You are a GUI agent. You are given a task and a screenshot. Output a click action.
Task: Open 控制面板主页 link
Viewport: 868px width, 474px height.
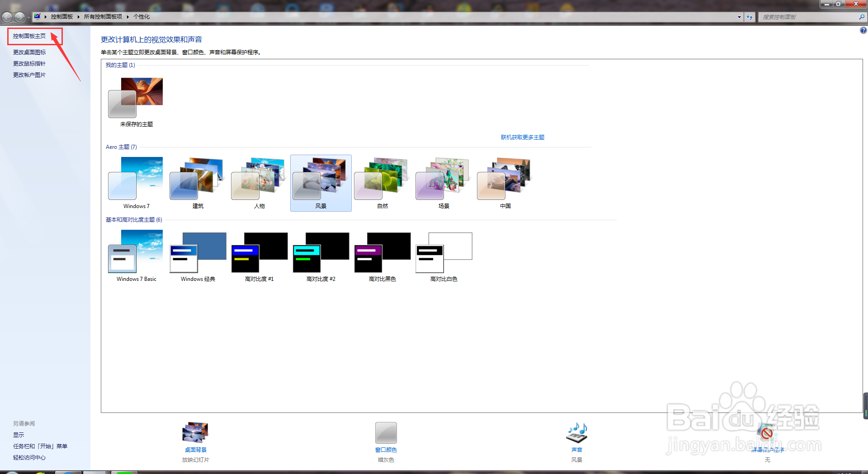pyautogui.click(x=29, y=36)
